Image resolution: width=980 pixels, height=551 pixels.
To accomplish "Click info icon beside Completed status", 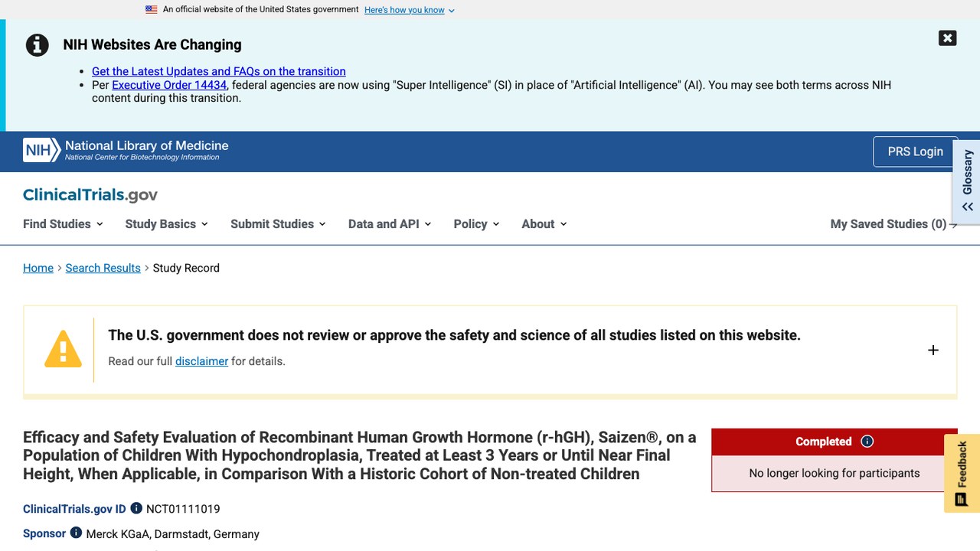I will tap(867, 442).
